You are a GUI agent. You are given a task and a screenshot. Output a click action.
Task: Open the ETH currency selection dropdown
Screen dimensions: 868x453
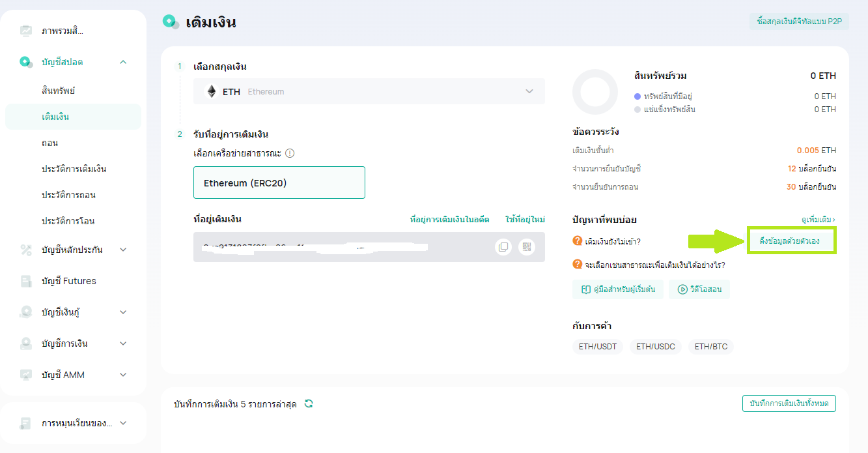[369, 92]
